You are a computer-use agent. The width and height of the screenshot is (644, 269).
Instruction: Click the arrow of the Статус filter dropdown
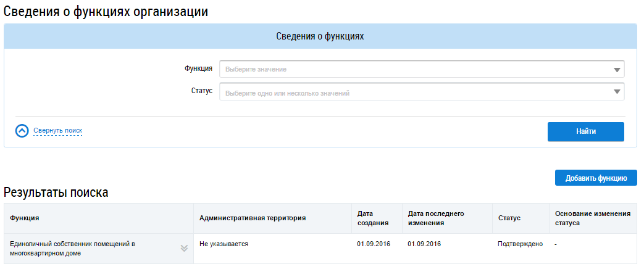pos(616,93)
